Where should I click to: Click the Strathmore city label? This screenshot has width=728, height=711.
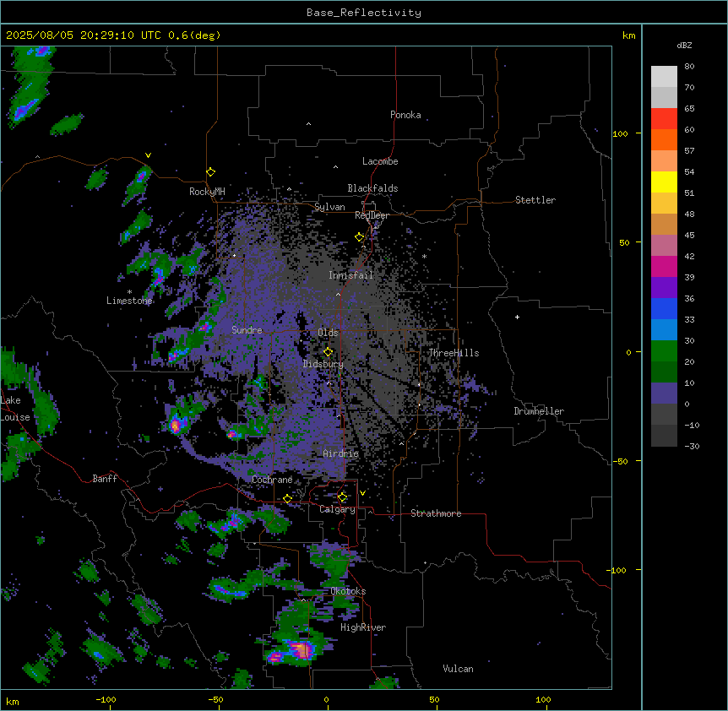(x=436, y=513)
